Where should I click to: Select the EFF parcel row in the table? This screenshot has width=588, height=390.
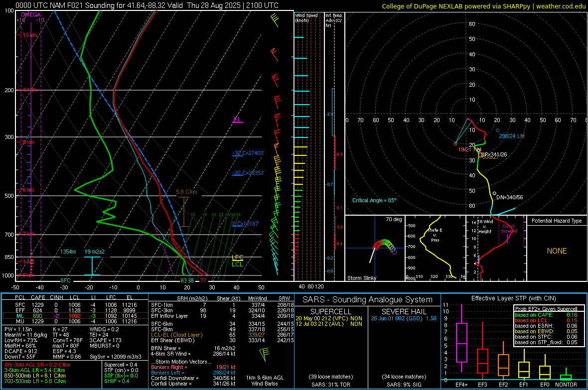click(75, 310)
